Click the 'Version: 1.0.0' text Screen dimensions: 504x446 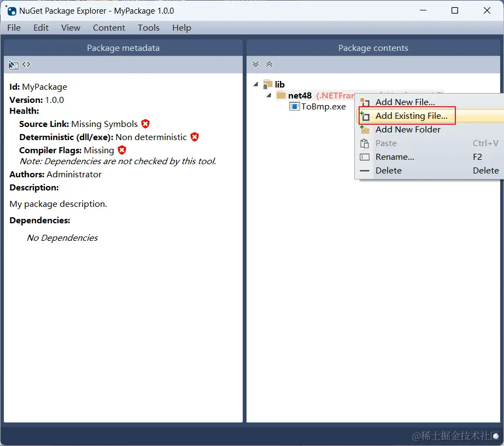(x=37, y=100)
